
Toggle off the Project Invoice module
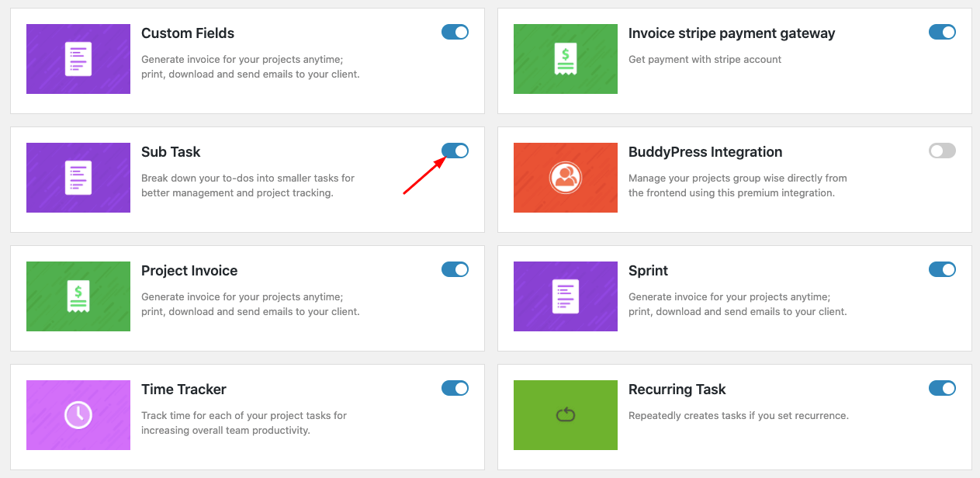click(455, 269)
